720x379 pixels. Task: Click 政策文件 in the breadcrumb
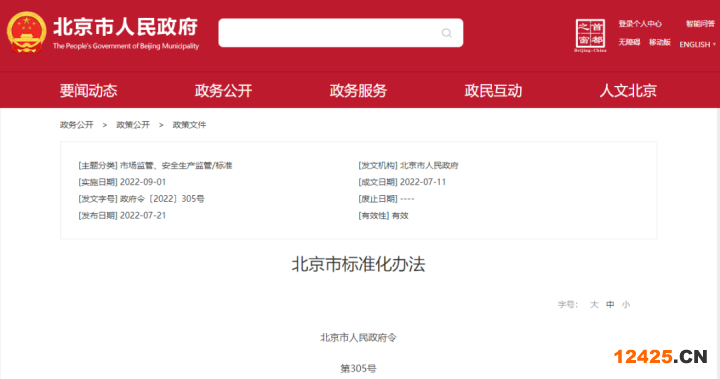(189, 125)
